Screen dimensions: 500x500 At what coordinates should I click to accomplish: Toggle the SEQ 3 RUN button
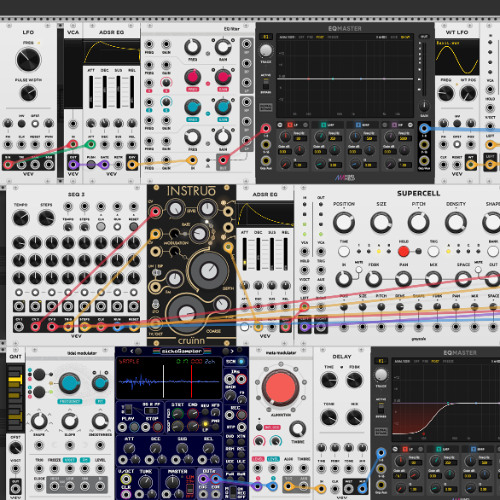[117, 227]
